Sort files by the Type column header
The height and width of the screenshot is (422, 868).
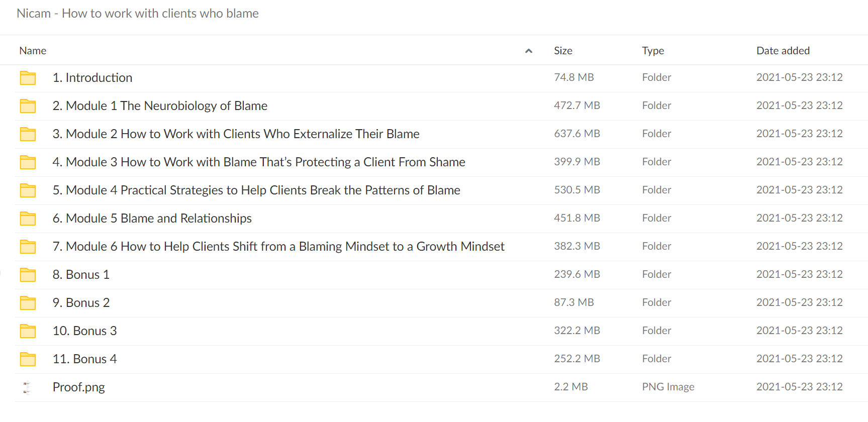pos(653,51)
